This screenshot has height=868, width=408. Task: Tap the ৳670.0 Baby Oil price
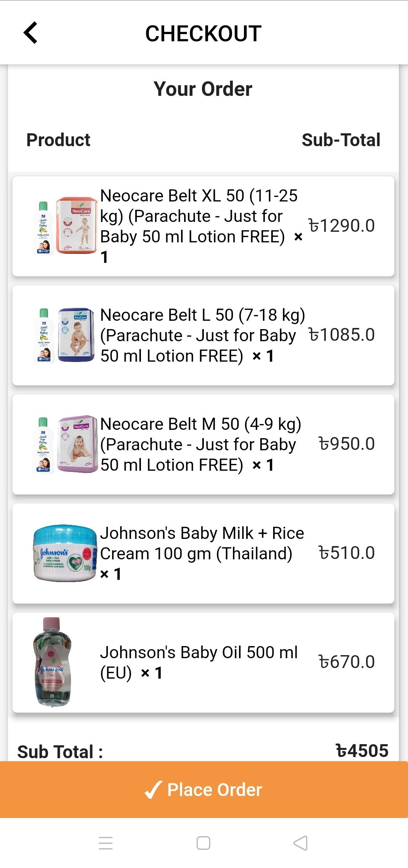point(347,662)
